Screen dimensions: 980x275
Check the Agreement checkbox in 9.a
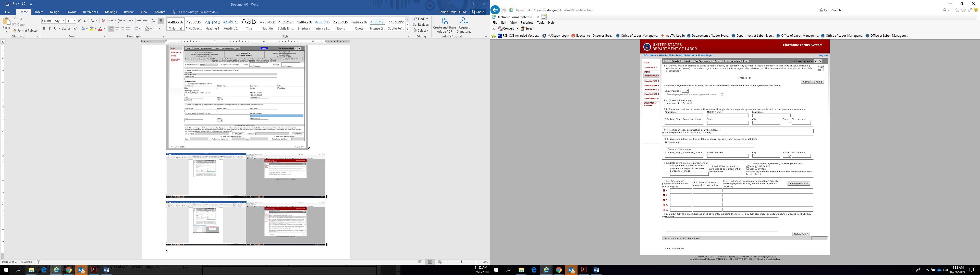click(x=665, y=103)
